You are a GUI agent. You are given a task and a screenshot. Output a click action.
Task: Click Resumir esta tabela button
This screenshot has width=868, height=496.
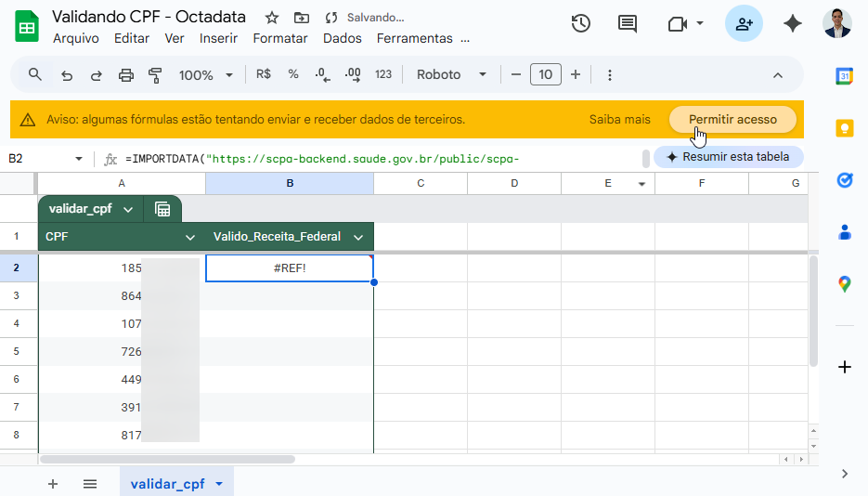point(729,157)
